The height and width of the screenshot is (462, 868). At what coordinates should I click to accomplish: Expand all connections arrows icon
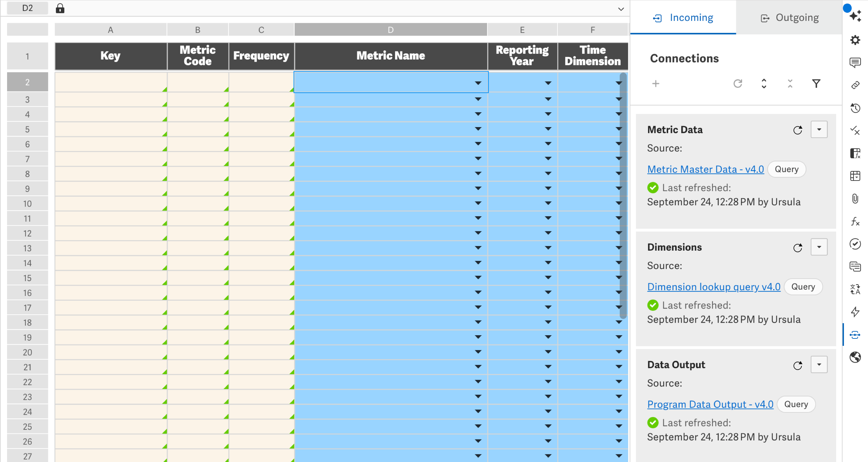tap(764, 84)
